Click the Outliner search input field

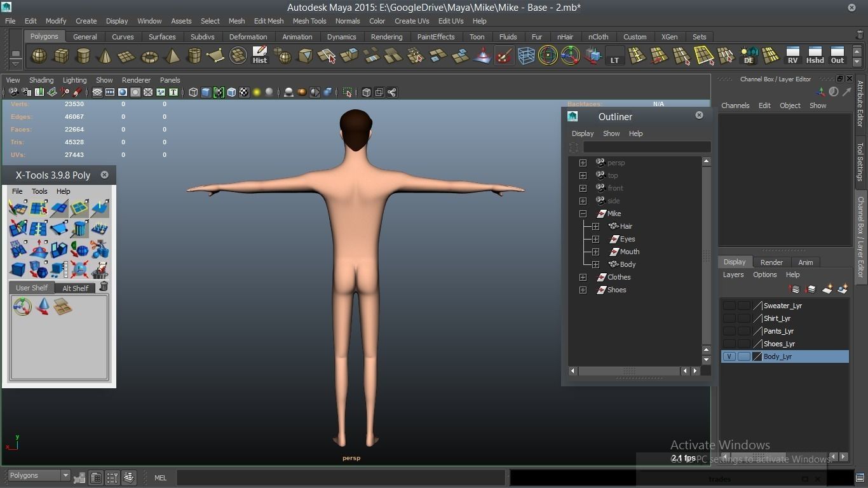click(646, 147)
